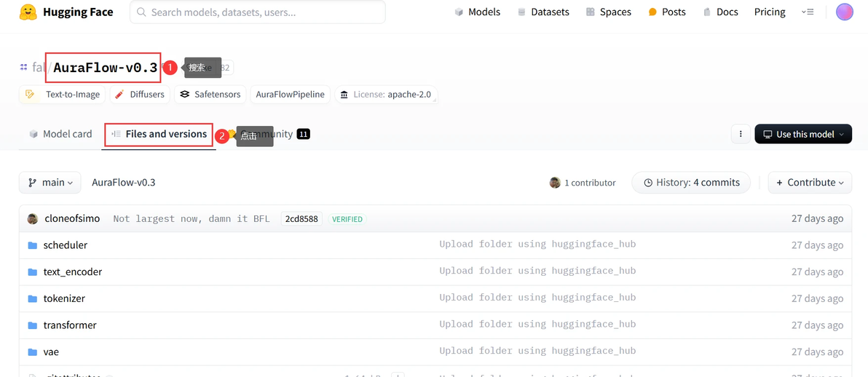
Task: Click the Hugging Face logo icon
Action: coord(28,12)
